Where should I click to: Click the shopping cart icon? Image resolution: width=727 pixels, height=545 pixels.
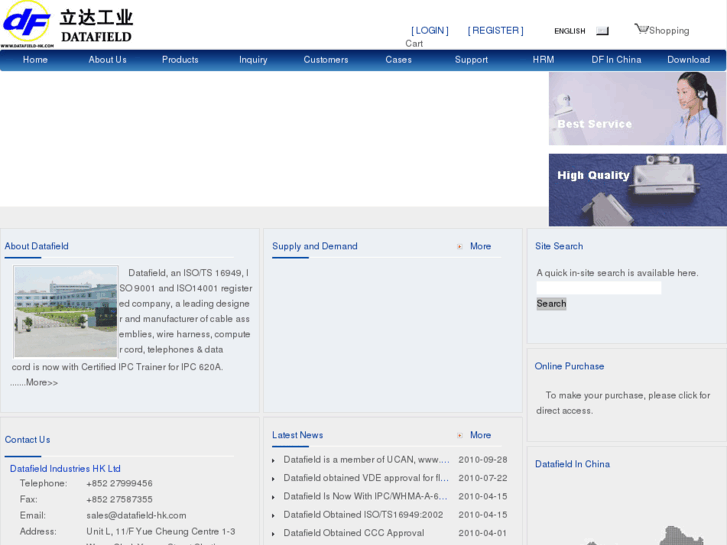tap(641, 29)
